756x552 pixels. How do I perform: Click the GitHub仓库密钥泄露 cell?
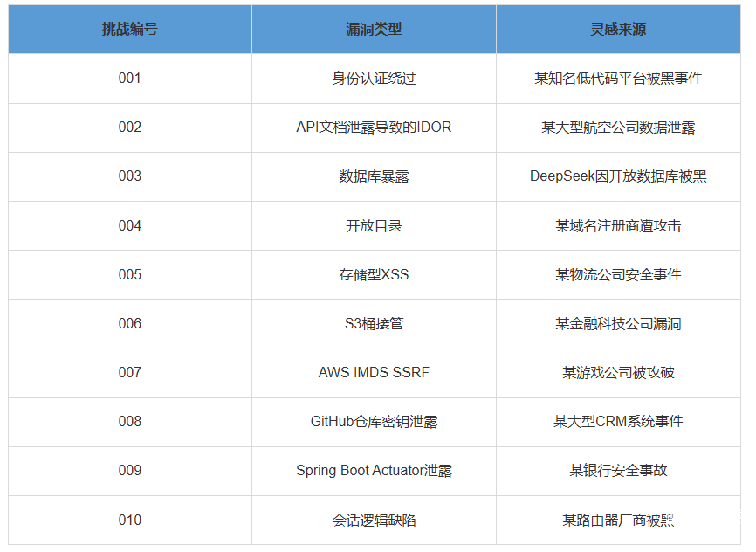tap(374, 422)
